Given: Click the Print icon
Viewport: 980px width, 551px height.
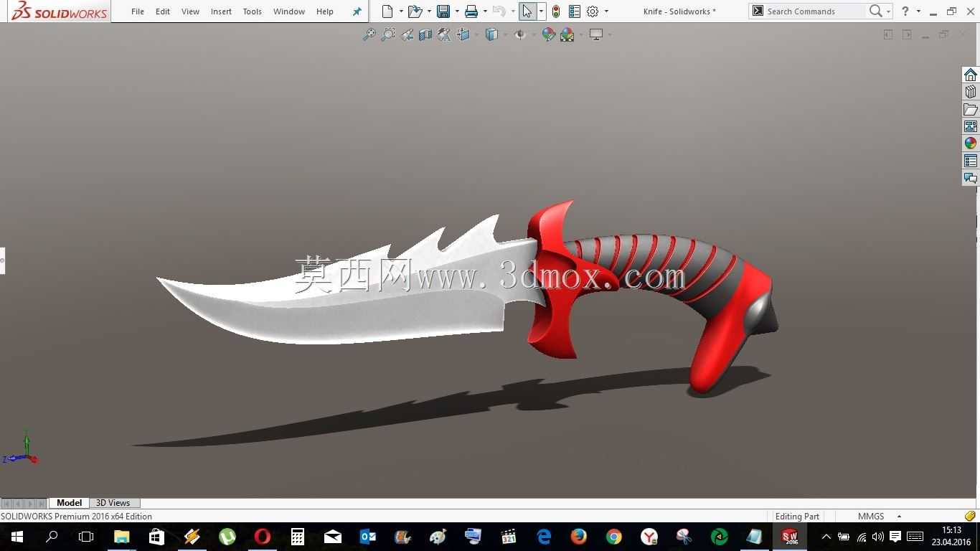Looking at the screenshot, I should pyautogui.click(x=471, y=11).
